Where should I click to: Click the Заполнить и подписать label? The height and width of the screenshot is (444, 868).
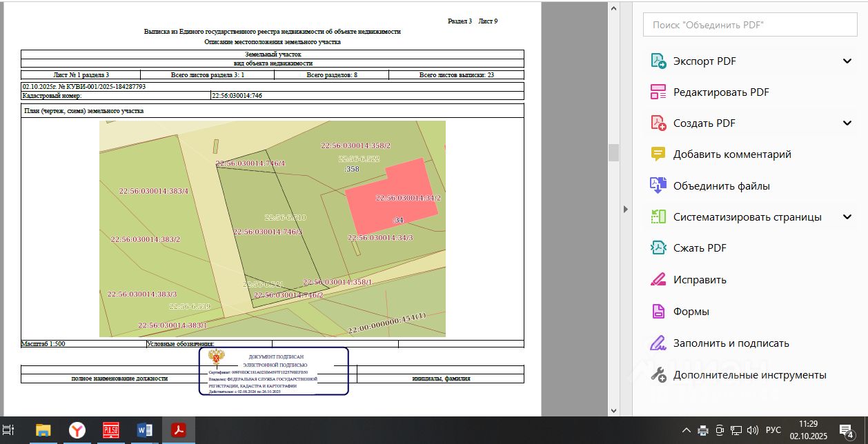click(731, 343)
